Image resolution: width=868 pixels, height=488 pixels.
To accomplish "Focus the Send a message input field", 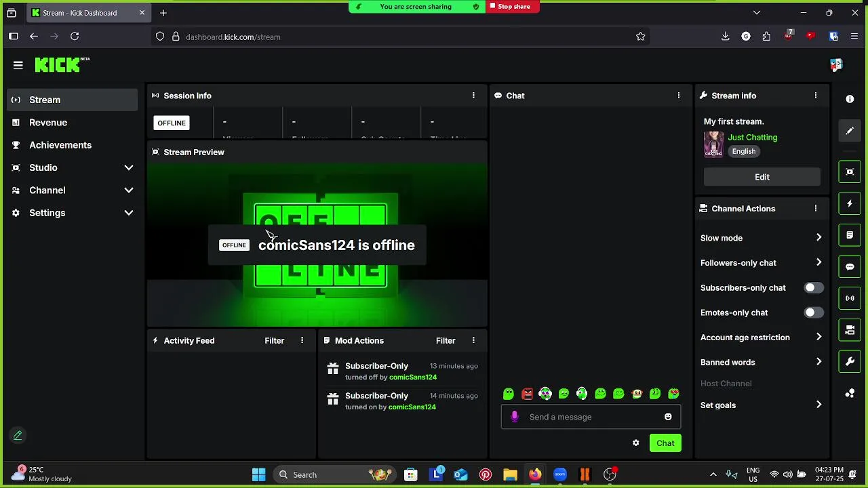I will tap(591, 417).
